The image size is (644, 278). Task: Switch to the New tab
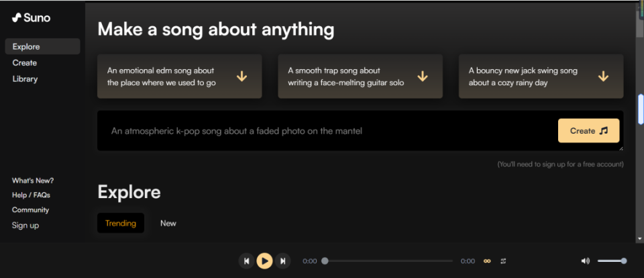[x=168, y=223]
